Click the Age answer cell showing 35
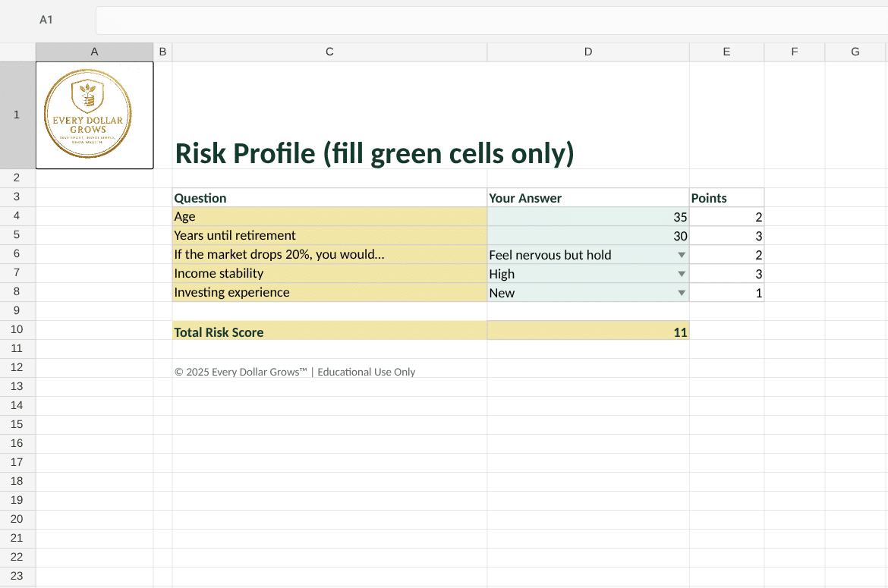 click(588, 217)
